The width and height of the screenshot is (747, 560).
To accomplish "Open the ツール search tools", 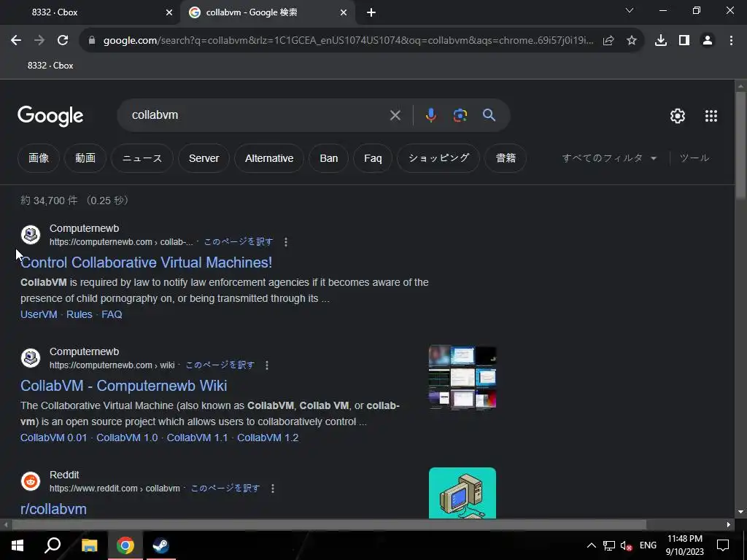I will [x=694, y=158].
